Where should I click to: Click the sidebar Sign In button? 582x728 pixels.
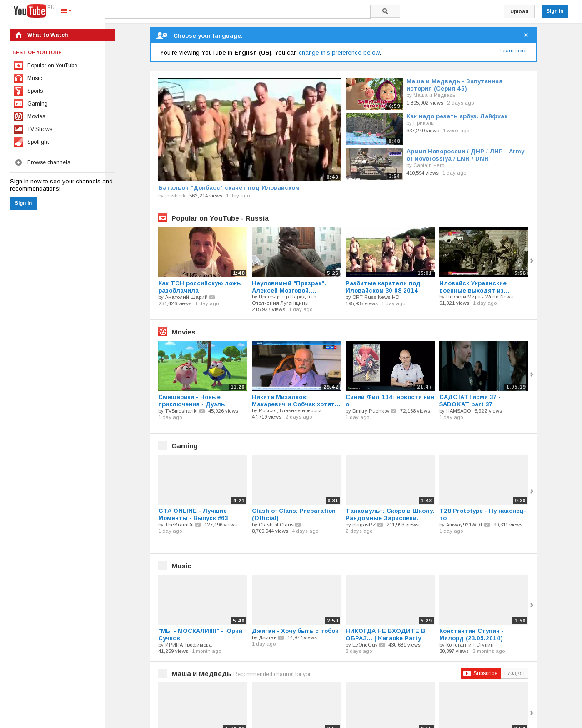[23, 203]
